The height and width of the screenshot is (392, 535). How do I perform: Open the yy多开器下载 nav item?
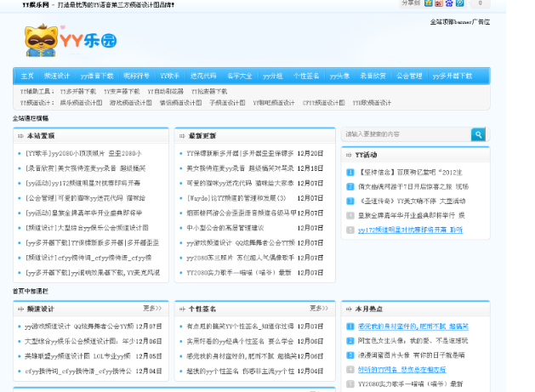452,76
